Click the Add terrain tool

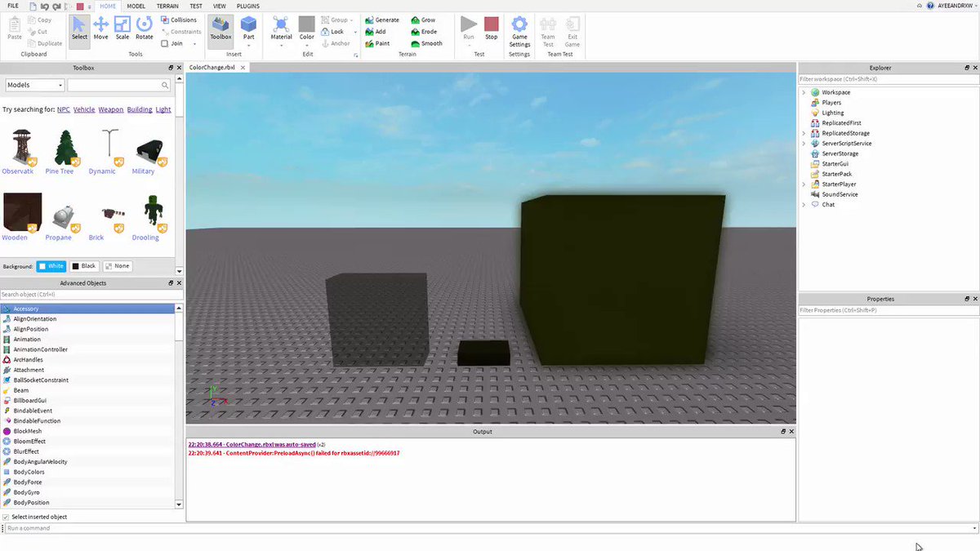coord(375,32)
